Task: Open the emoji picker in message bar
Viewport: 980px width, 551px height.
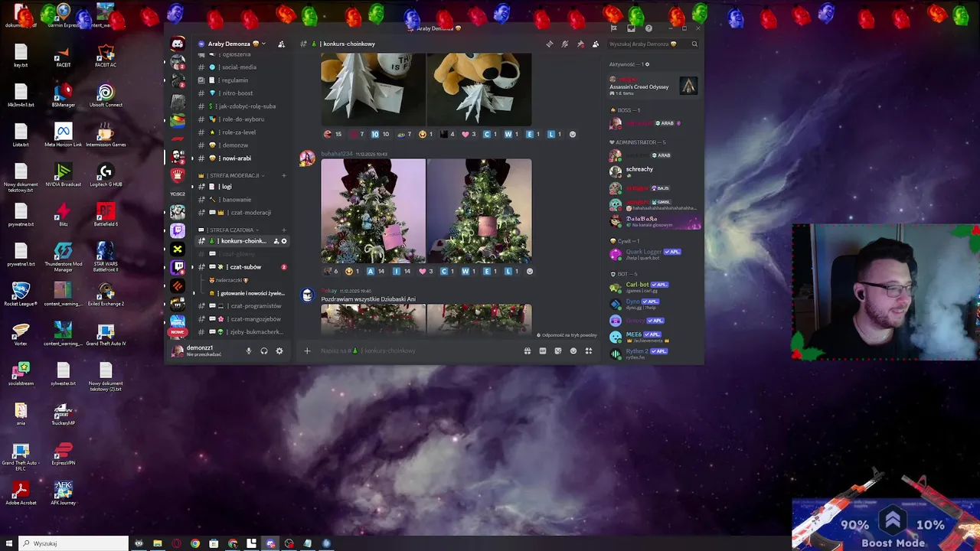Action: [573, 350]
